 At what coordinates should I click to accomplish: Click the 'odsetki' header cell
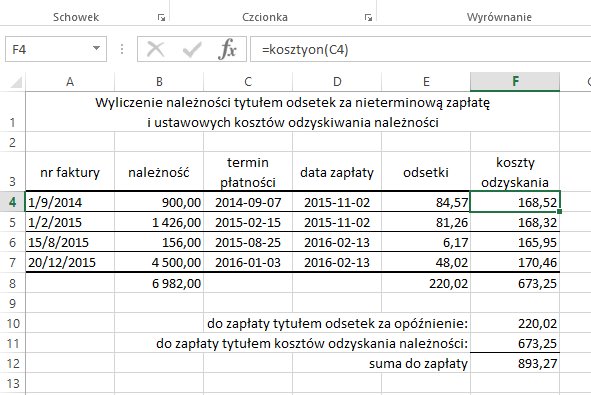426,172
